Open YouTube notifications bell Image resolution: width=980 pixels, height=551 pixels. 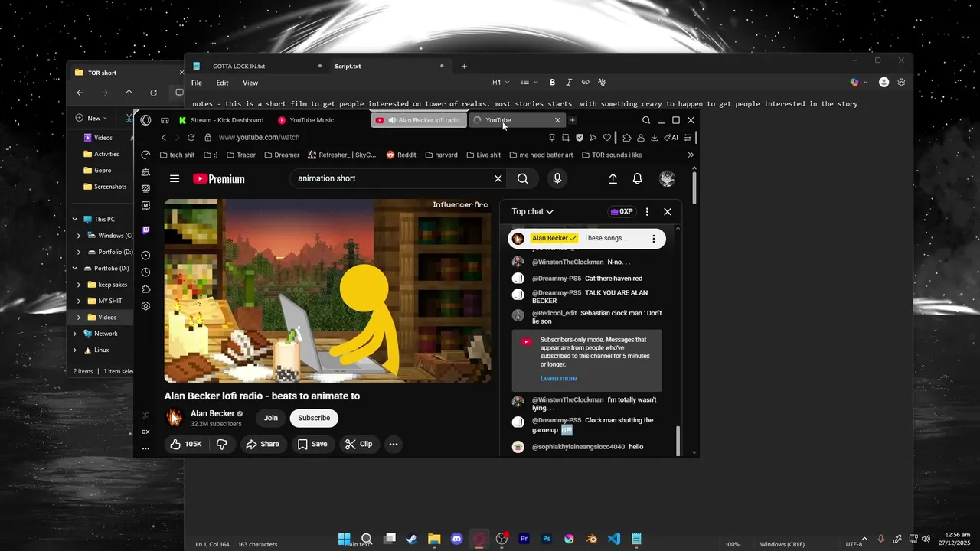(x=637, y=178)
